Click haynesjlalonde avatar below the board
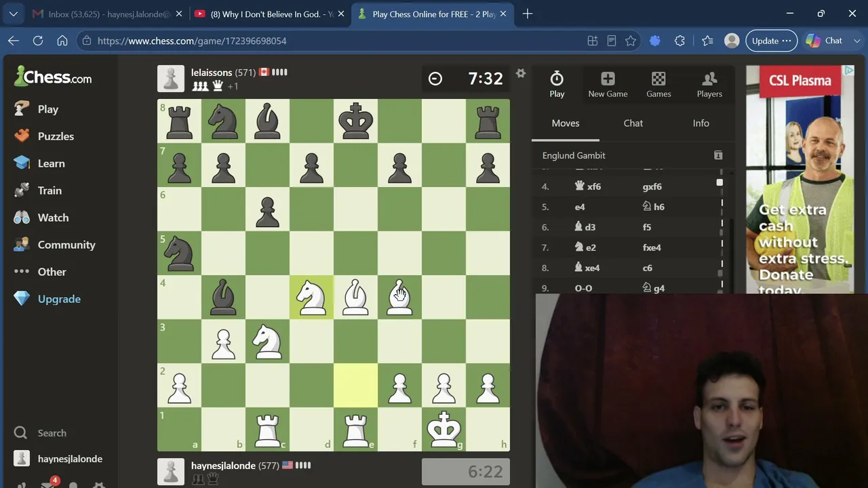The height and width of the screenshot is (488, 868). tap(171, 472)
